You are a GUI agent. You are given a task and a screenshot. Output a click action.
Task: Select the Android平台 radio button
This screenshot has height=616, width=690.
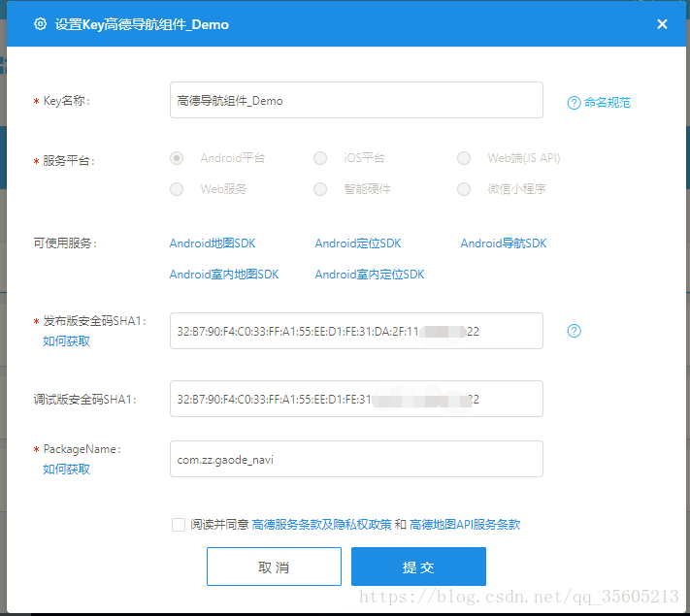(x=177, y=158)
